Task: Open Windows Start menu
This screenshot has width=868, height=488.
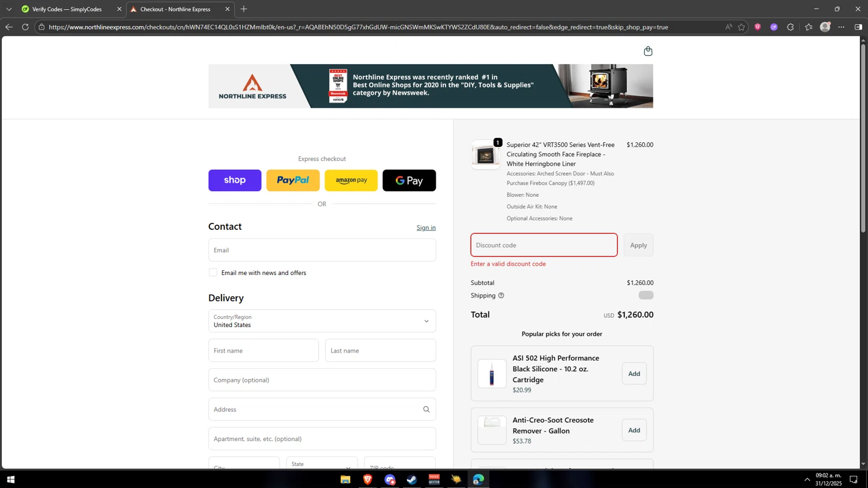Action: [10, 479]
